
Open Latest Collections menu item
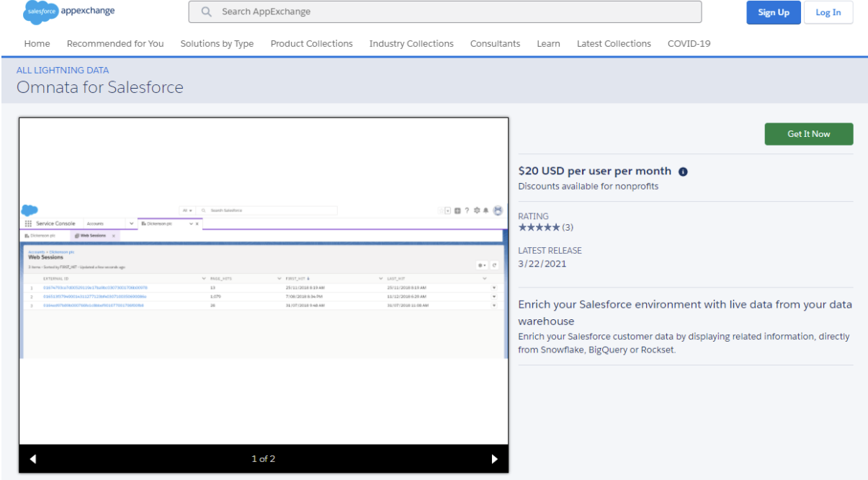point(614,44)
